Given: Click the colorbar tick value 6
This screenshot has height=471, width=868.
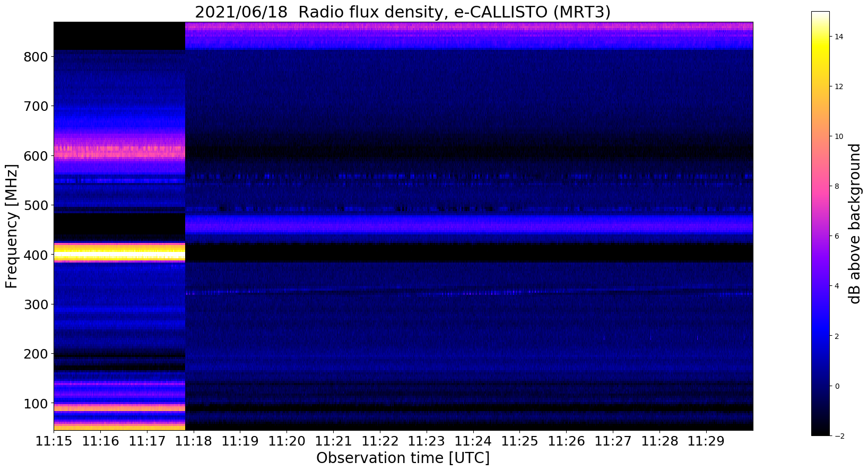Looking at the screenshot, I should 837,236.
